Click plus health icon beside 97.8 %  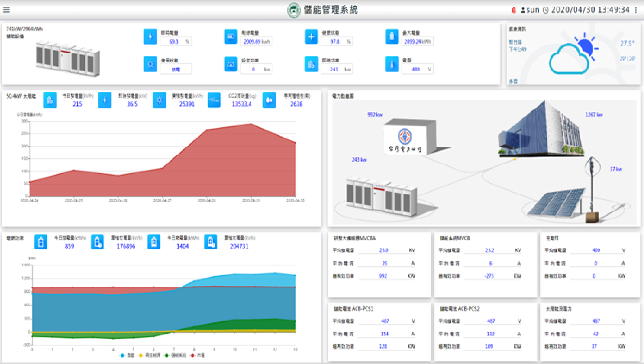click(311, 37)
